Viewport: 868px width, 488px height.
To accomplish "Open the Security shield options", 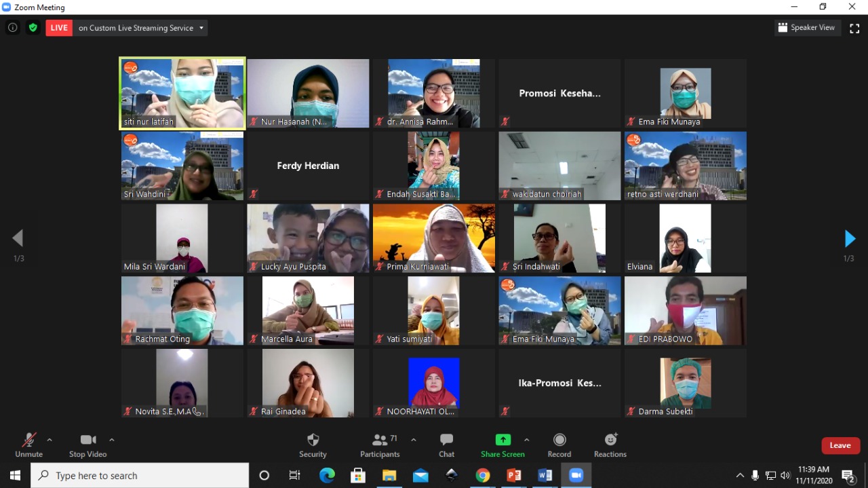I will (x=313, y=445).
